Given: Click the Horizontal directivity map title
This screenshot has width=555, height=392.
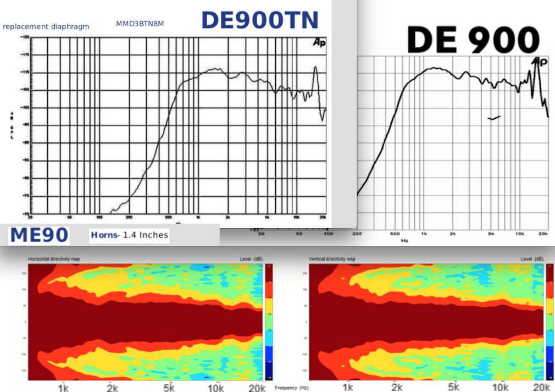Looking at the screenshot, I should click(54, 259).
